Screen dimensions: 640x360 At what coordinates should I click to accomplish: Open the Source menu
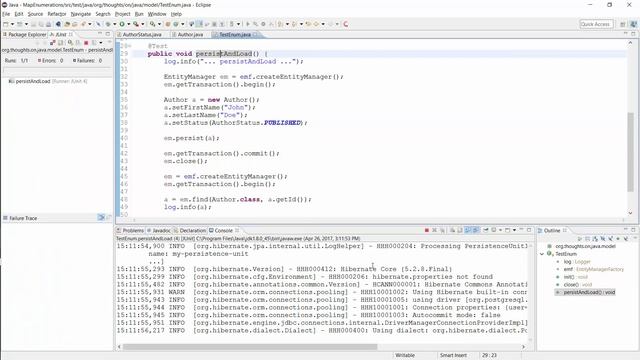pos(35,14)
